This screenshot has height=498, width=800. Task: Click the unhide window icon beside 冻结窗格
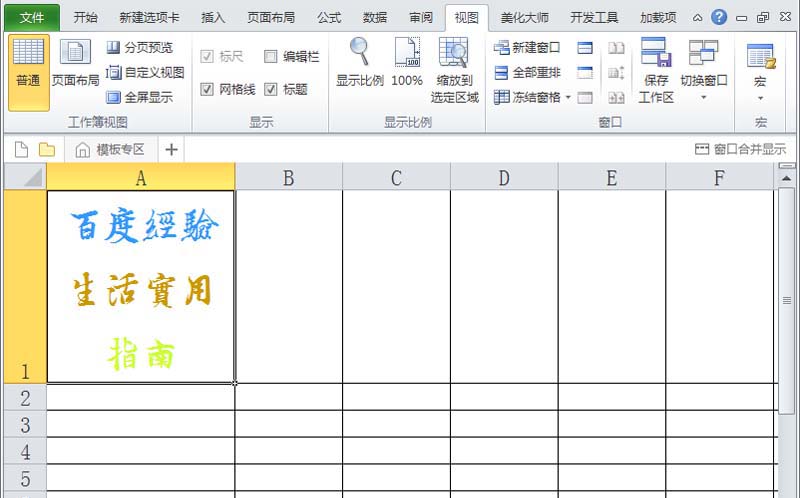tap(585, 97)
